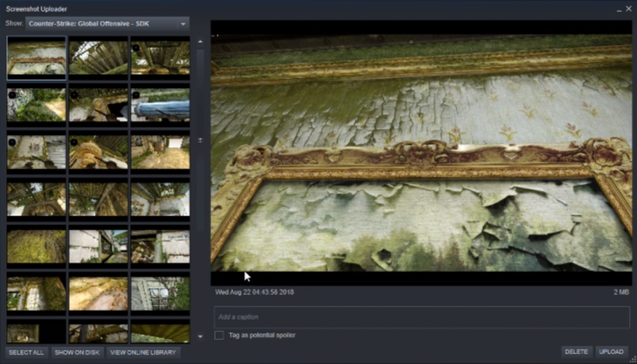Enable the Tag as potential spoiler checkbox

(219, 335)
